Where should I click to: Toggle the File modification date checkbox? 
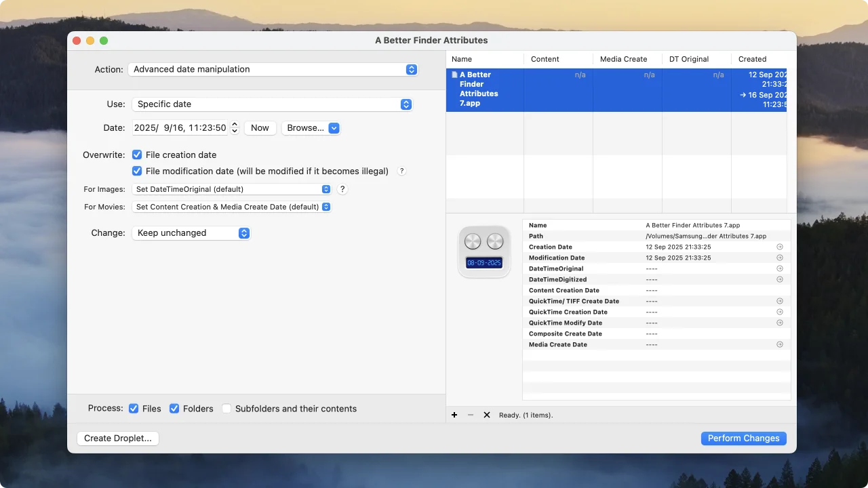137,171
